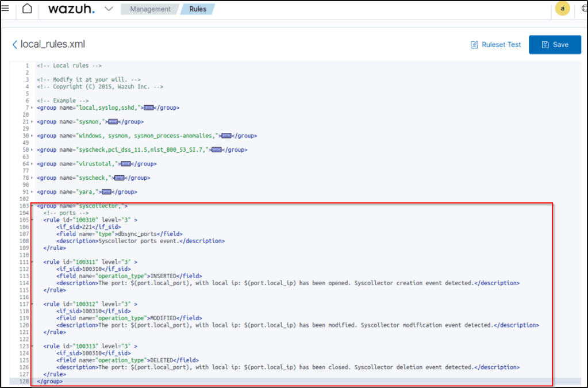The height and width of the screenshot is (388, 588).
Task: Expand folded local,syslog,sshd group at line 7
Action: pos(32,107)
